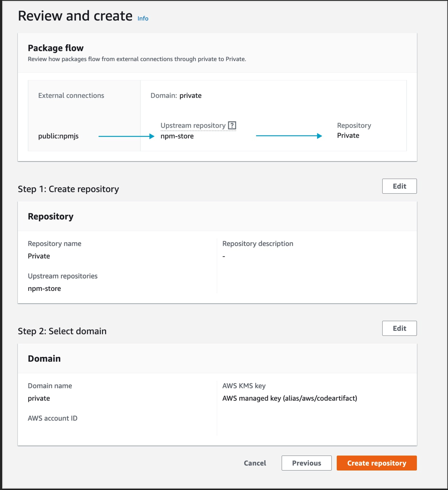
Task: Click the AWS managed key KMS value
Action: pyautogui.click(x=290, y=398)
